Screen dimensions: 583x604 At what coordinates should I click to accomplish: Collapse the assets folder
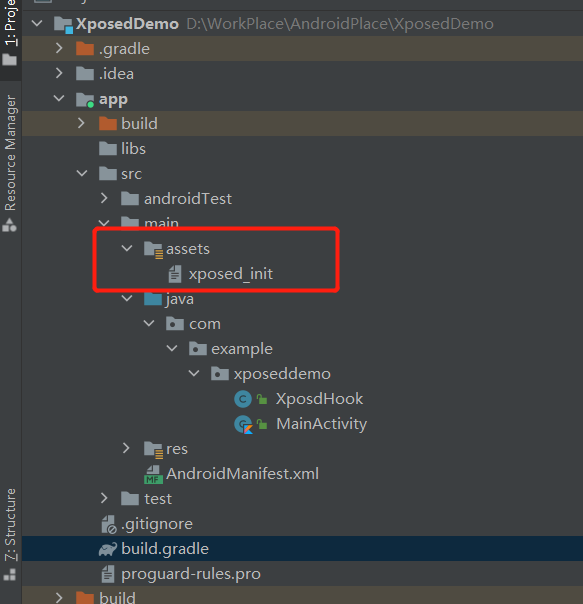[127, 248]
